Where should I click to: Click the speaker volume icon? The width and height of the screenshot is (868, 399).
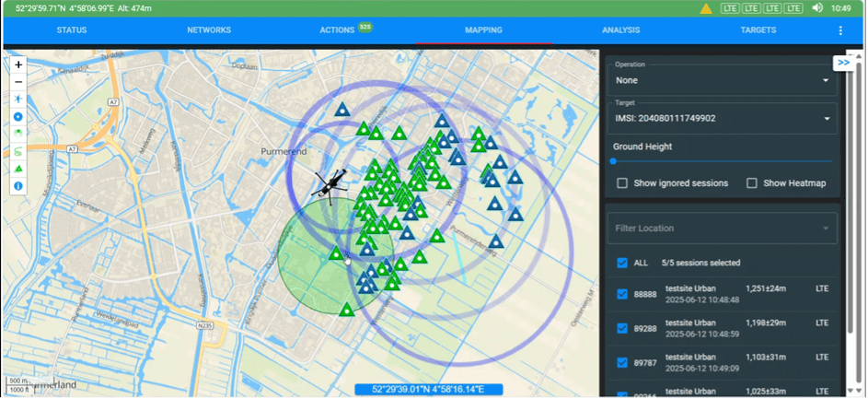pos(817,8)
